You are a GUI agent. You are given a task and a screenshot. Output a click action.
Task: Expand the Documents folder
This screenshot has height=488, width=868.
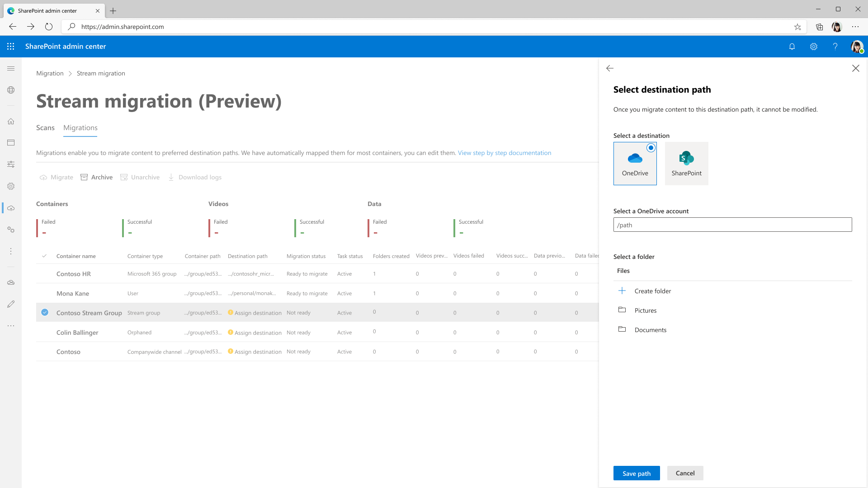click(650, 329)
